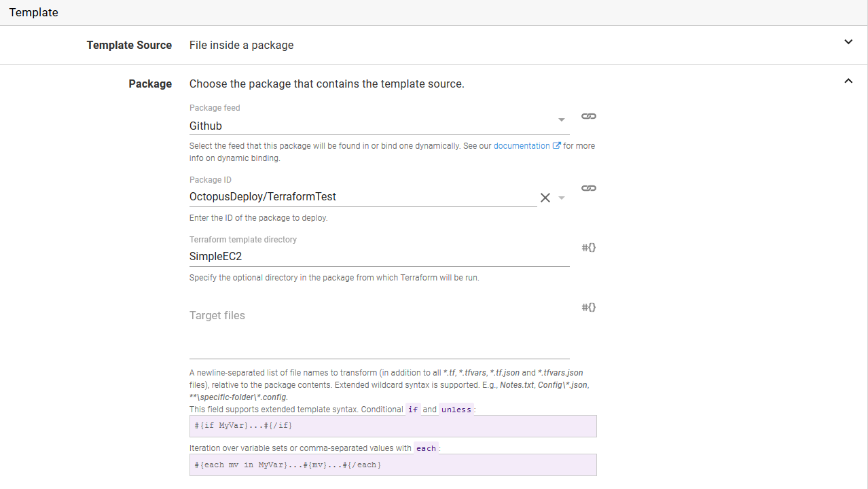Screen dimensions: 868x489
Task: Click the Template Source label
Action: [x=129, y=45]
